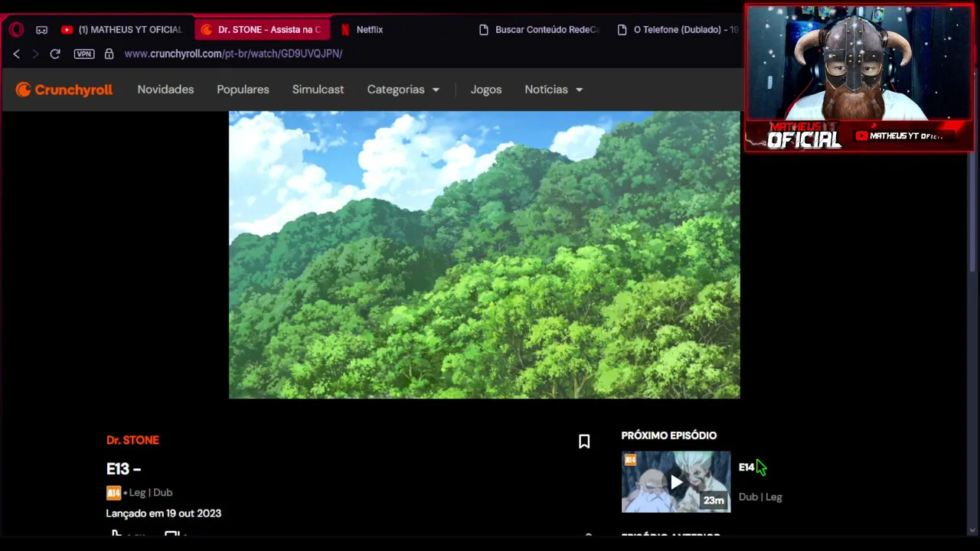The width and height of the screenshot is (980, 551).
Task: Toggle the VPN badge in the address bar
Action: coord(84,54)
